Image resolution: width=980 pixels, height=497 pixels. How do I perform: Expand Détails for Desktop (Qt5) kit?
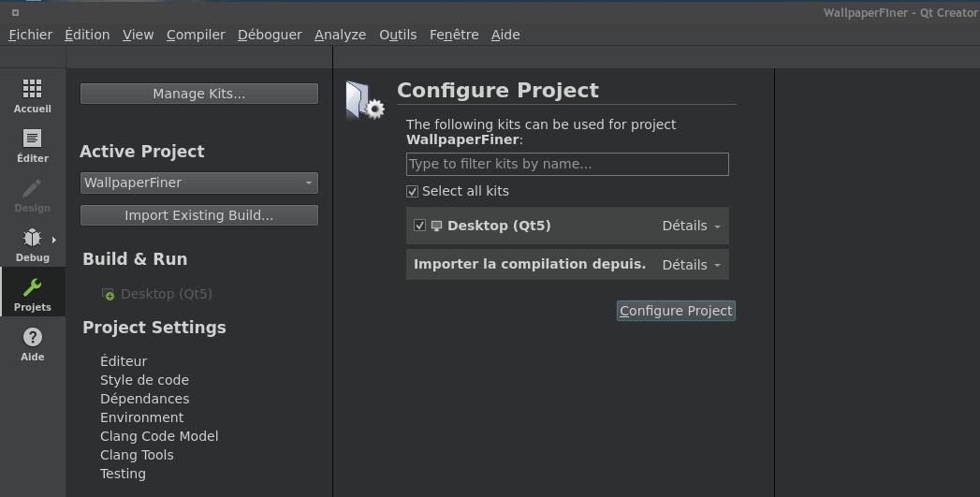click(x=692, y=226)
